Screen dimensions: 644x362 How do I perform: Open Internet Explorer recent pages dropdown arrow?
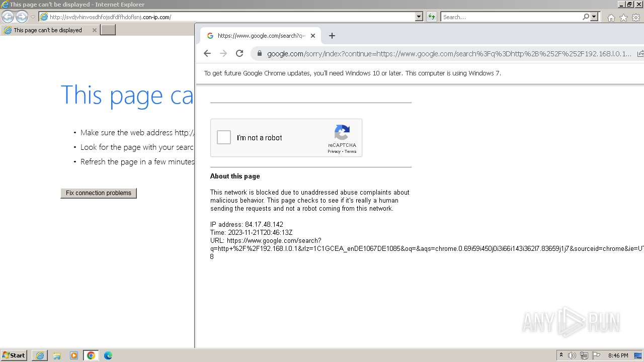point(33,17)
